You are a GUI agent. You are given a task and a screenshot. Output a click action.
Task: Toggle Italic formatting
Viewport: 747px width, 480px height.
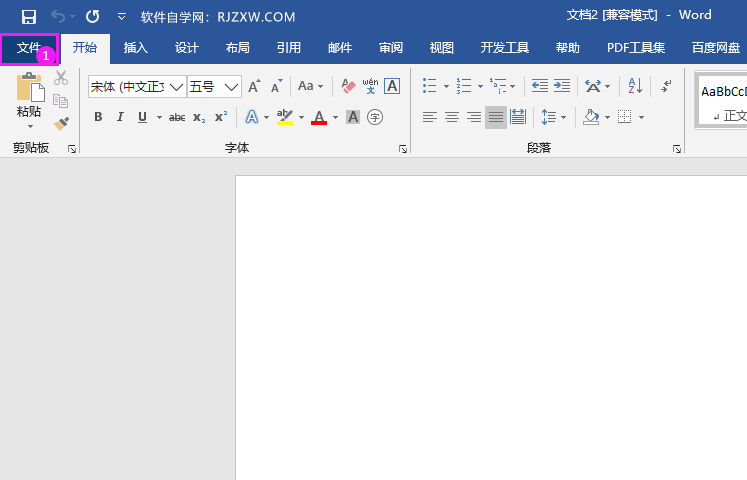(x=120, y=117)
